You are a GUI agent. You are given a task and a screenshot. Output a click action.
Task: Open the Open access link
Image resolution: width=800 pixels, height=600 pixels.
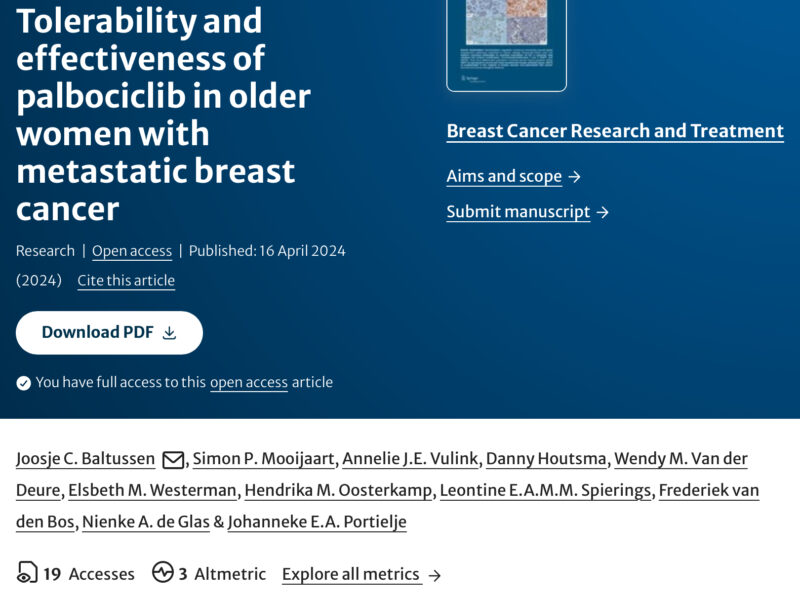pos(132,250)
